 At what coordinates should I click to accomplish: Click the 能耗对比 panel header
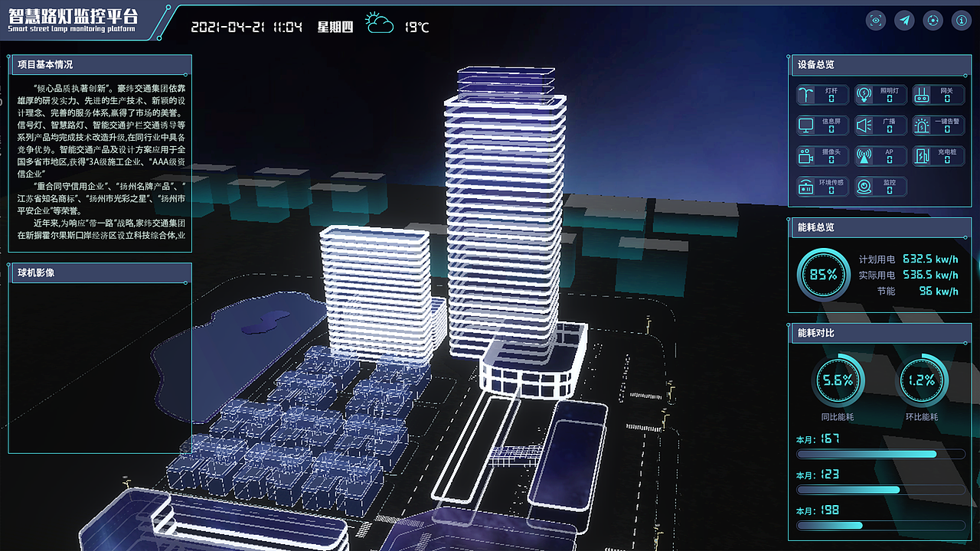[881, 333]
